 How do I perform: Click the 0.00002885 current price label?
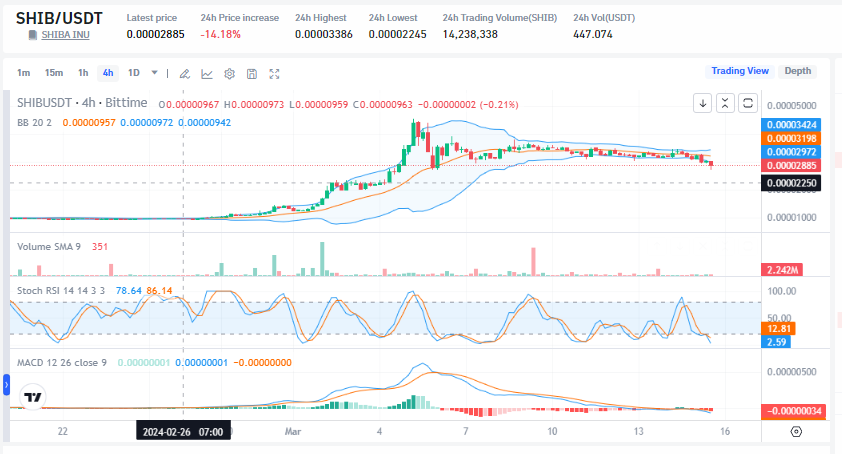(791, 165)
